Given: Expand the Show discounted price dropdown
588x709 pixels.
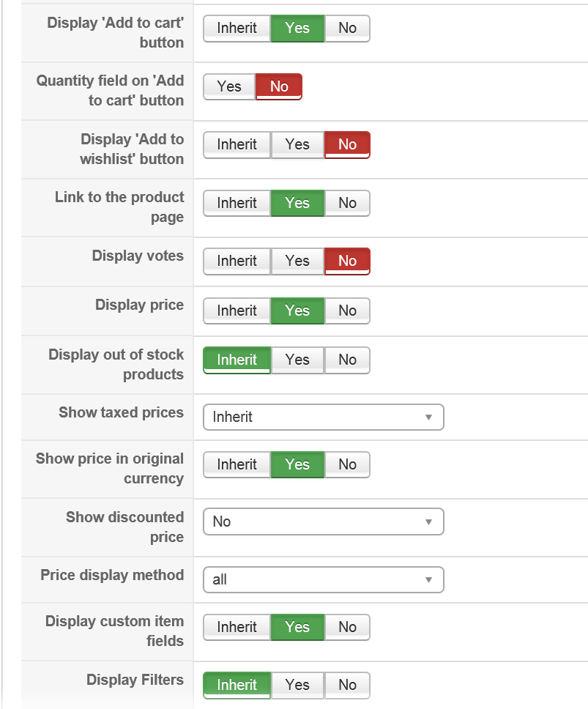Looking at the screenshot, I should [323, 522].
